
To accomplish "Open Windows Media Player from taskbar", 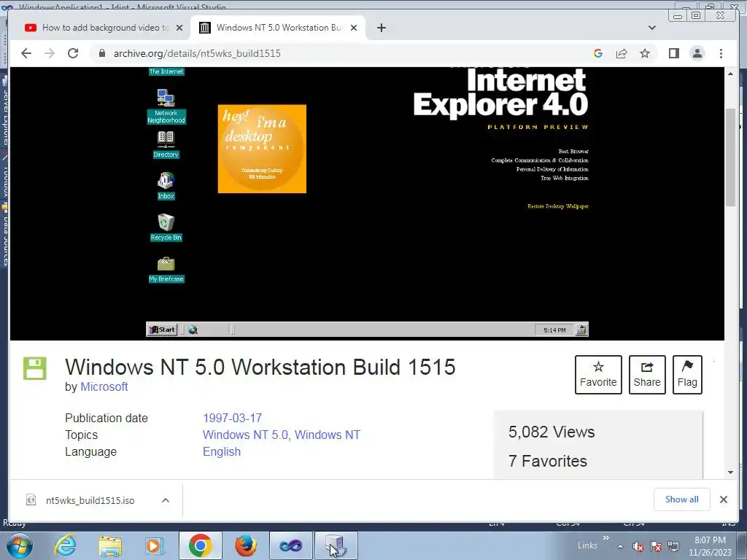I will coord(154,545).
